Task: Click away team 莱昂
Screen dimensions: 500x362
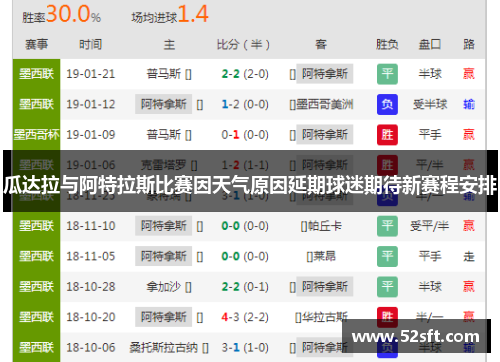Action: coord(325,256)
